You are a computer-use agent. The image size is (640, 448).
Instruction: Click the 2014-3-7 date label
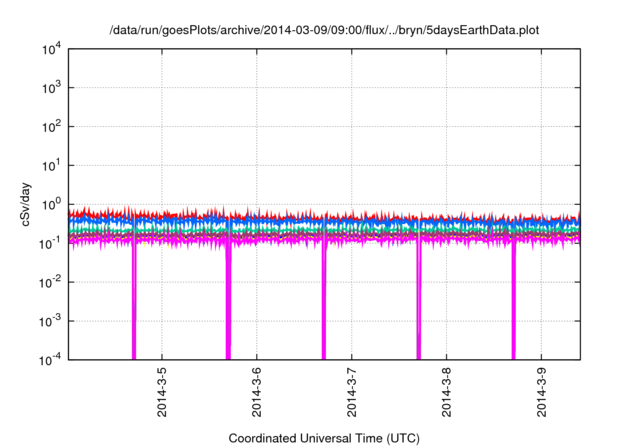click(352, 392)
